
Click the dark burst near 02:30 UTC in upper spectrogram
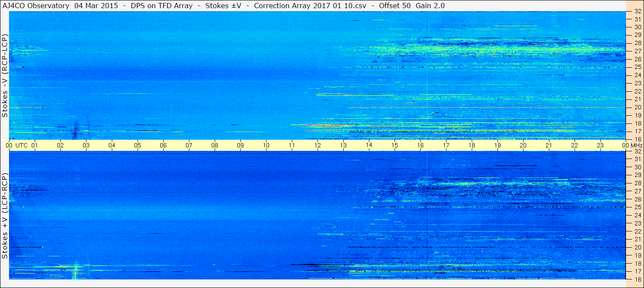75,130
